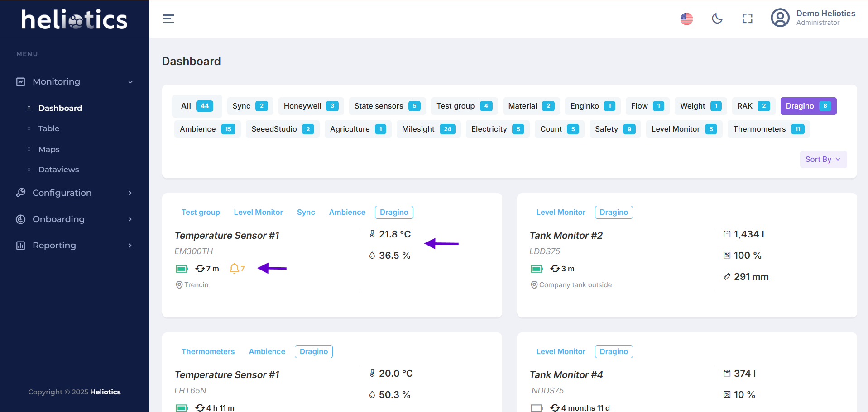Filter by Safety 9 group

coord(615,129)
